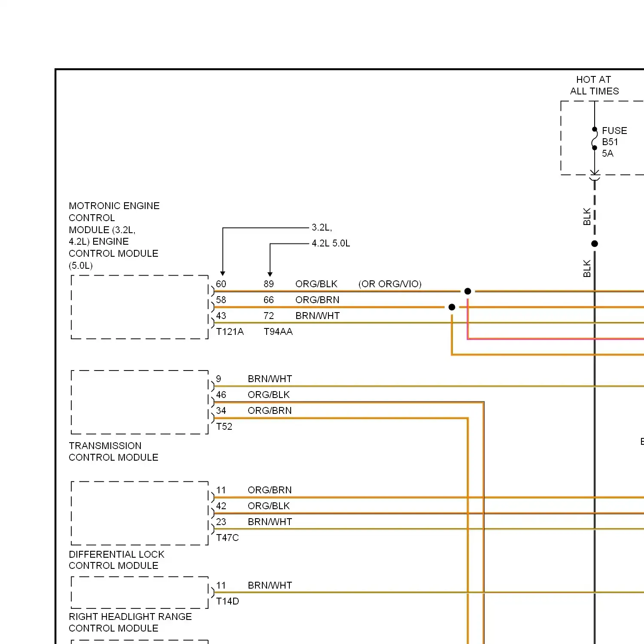Click pin number 66

tap(269, 300)
